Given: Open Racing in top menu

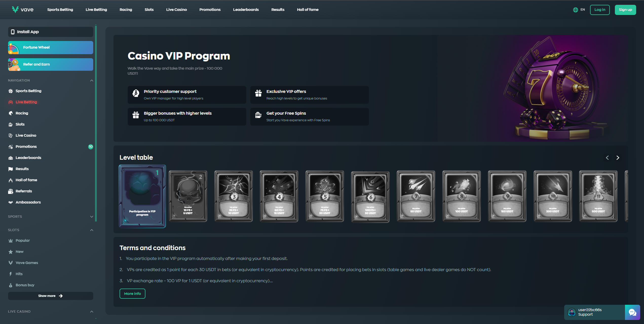Looking at the screenshot, I should point(126,10).
